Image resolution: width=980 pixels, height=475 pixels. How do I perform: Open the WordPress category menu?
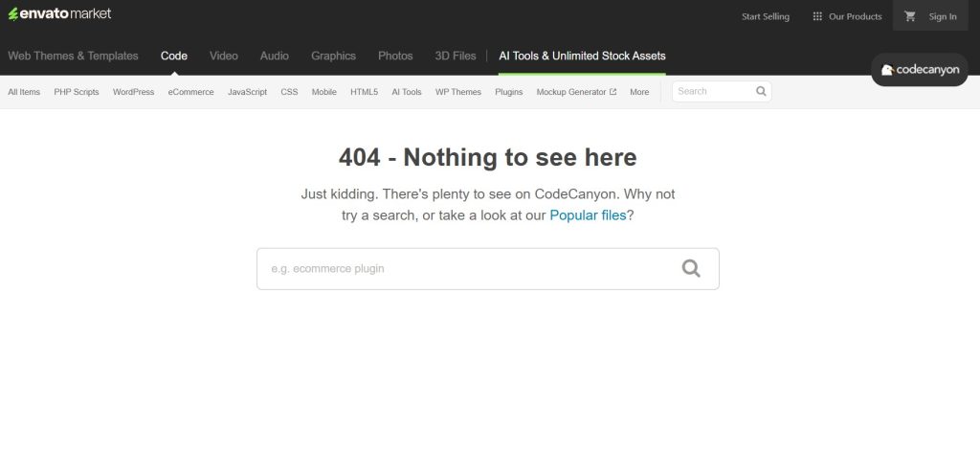pos(133,92)
